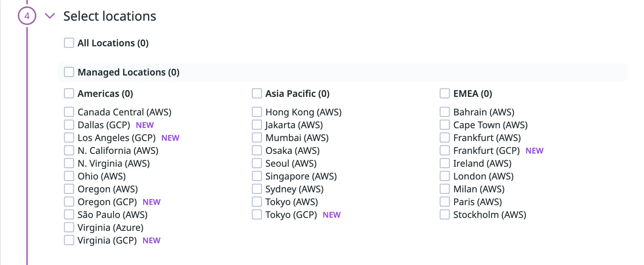Select the Dallas (GCP) checkbox
The width and height of the screenshot is (644, 265).
[x=69, y=125]
